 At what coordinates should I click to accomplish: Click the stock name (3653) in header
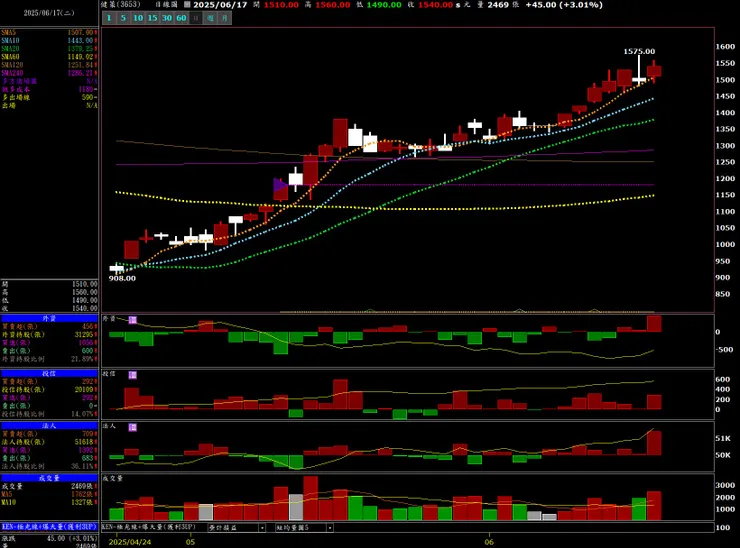click(121, 4)
